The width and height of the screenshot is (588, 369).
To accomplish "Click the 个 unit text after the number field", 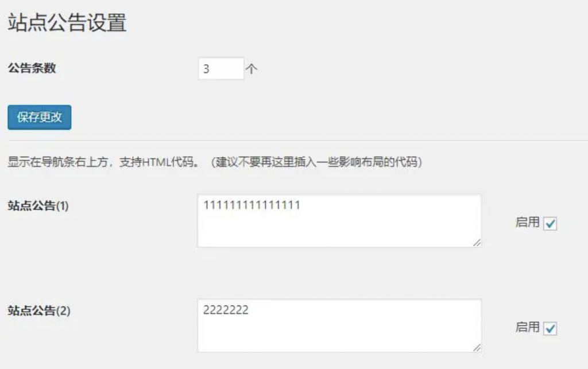I will tap(252, 69).
